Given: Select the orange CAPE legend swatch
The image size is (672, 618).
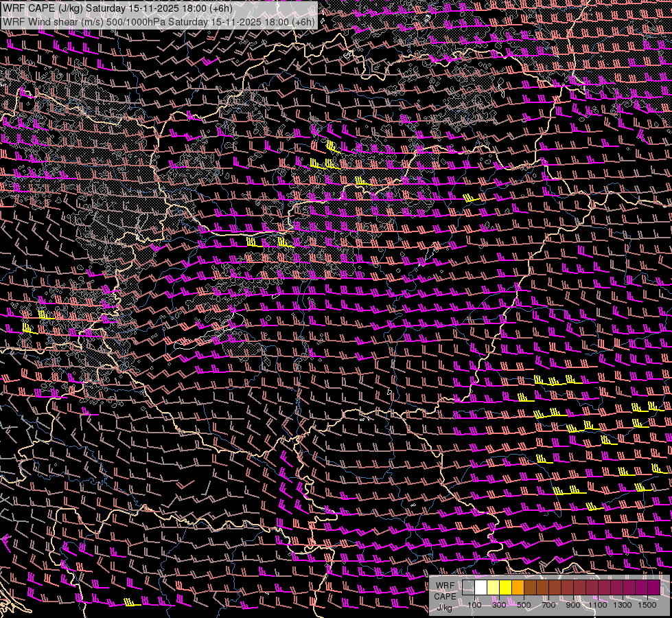Looking at the screenshot, I should tap(518, 588).
